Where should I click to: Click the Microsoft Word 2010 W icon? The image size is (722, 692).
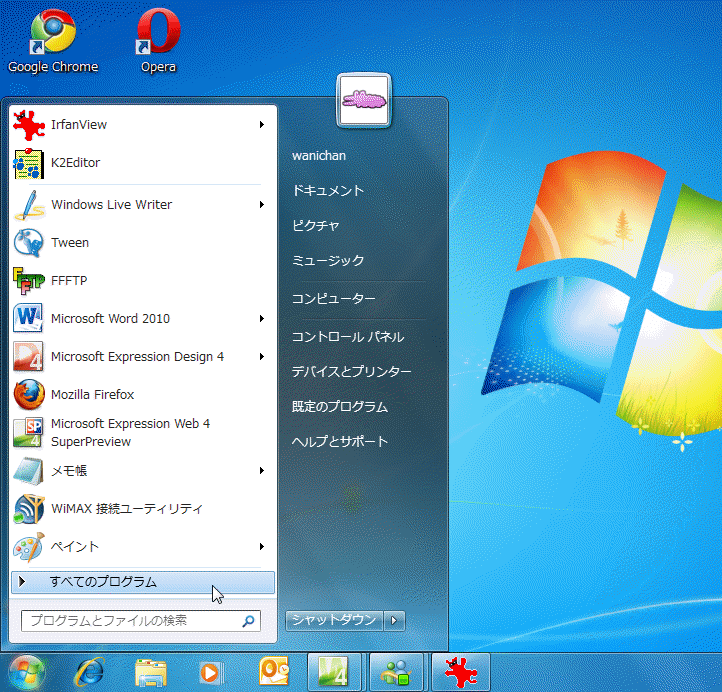point(29,318)
